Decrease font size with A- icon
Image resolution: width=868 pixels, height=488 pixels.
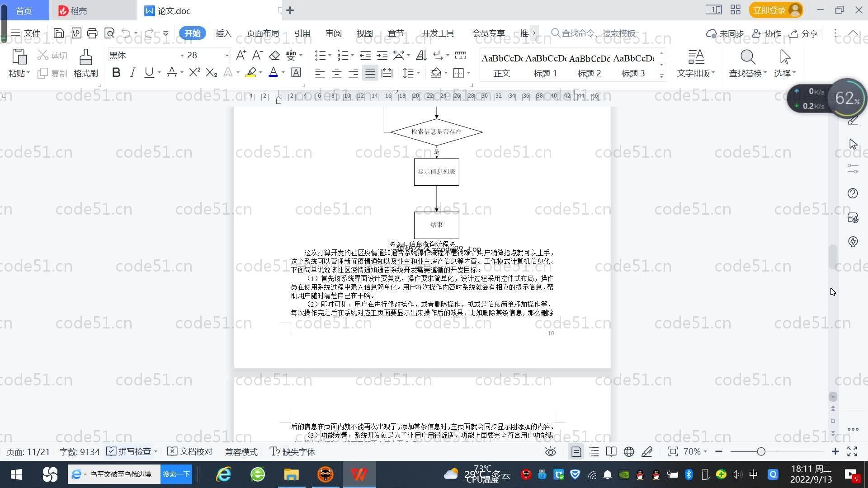click(257, 55)
